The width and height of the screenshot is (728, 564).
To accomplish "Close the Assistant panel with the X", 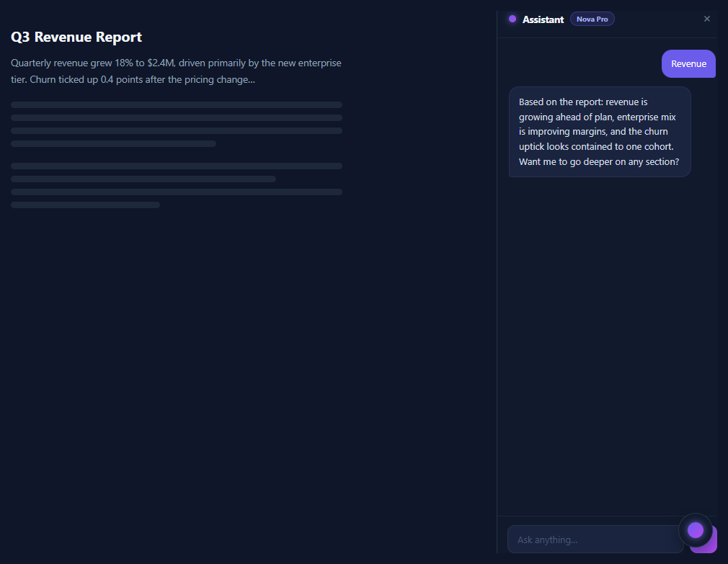I will pyautogui.click(x=706, y=19).
